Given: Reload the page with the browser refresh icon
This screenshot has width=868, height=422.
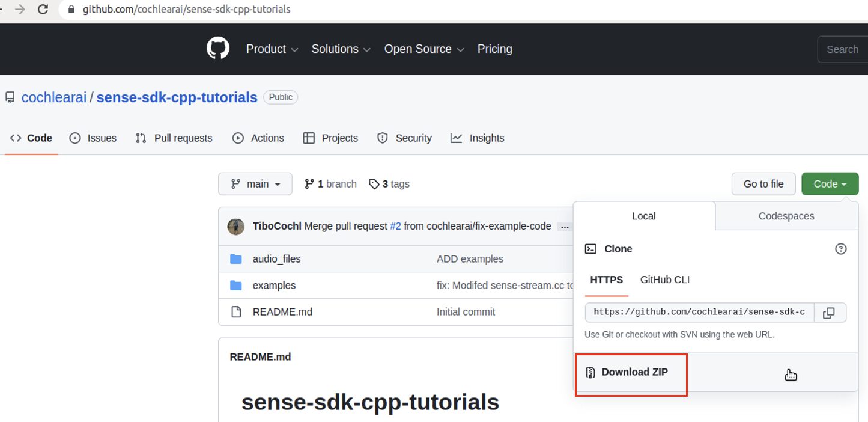Looking at the screenshot, I should tap(43, 10).
